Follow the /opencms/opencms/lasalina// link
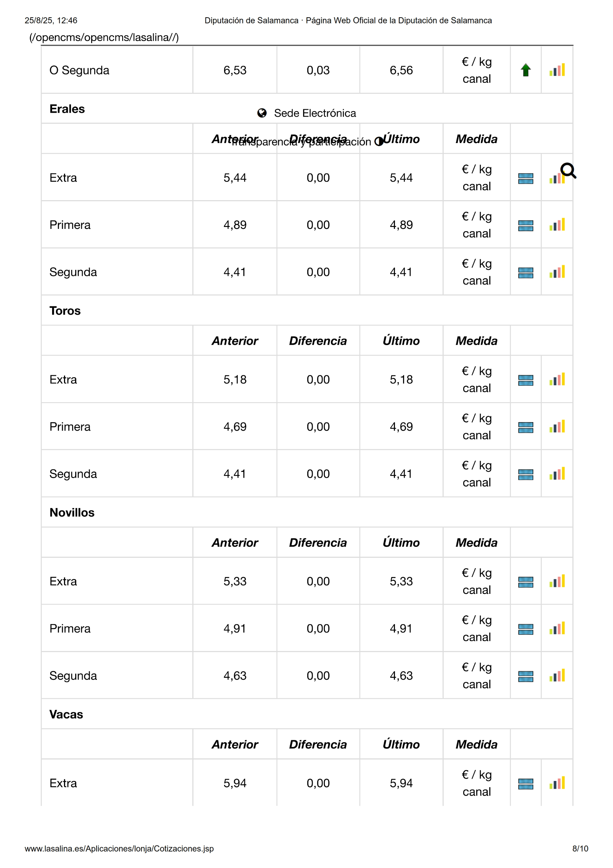Image resolution: width=613 pixels, height=868 pixels. click(104, 38)
